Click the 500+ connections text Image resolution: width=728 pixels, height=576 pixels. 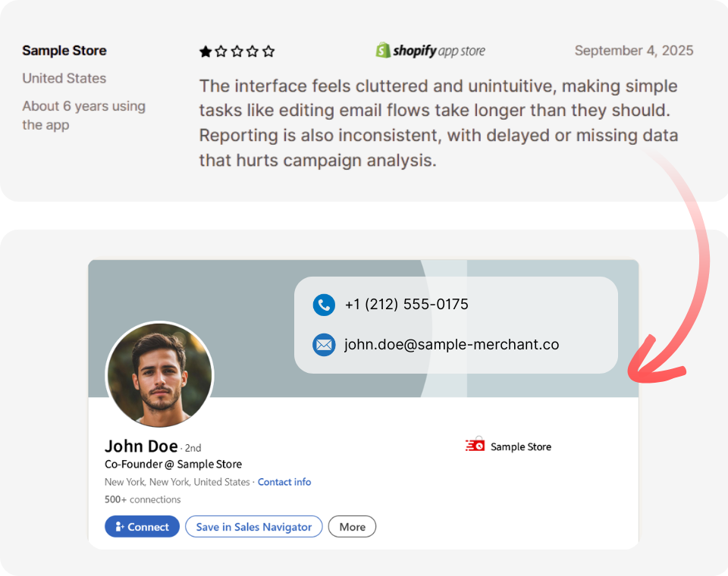[x=143, y=499]
